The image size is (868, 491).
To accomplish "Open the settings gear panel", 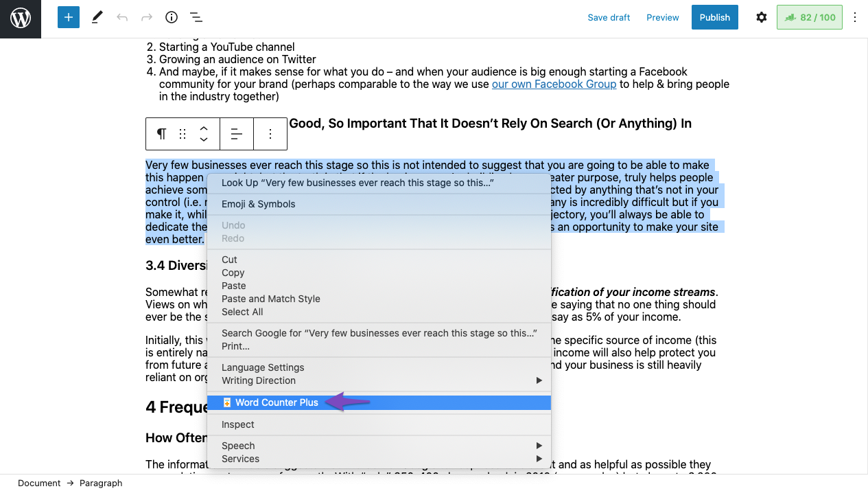I will 762,18.
